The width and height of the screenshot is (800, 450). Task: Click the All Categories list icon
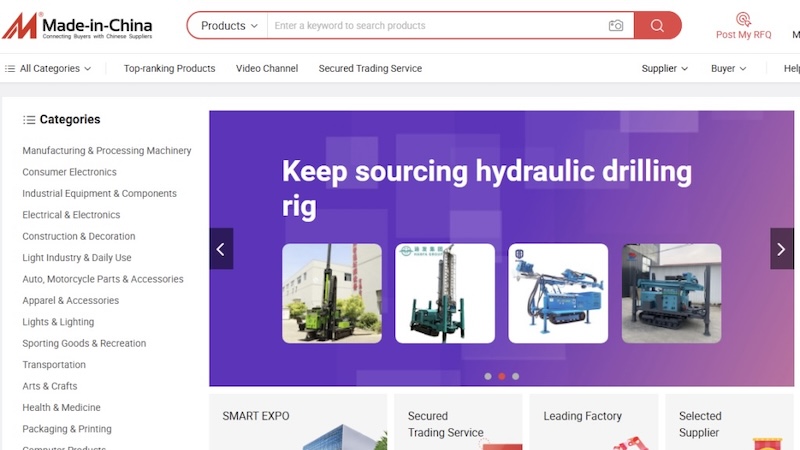tap(10, 68)
